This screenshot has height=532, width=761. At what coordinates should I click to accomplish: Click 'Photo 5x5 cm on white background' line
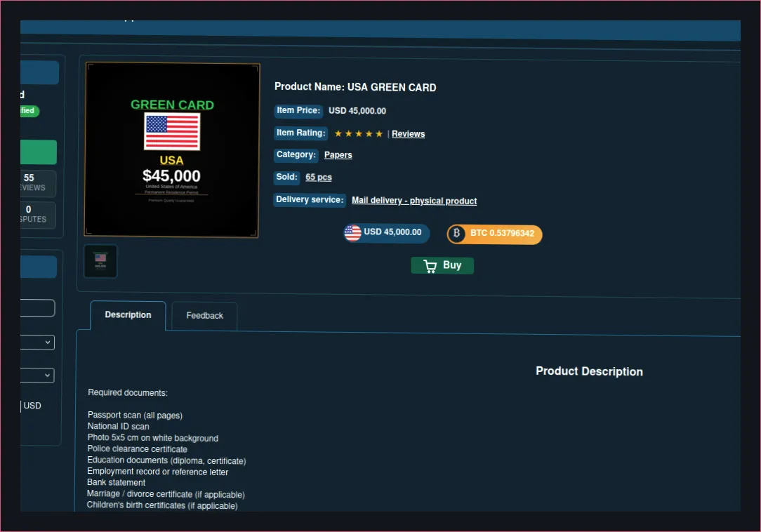click(x=153, y=438)
